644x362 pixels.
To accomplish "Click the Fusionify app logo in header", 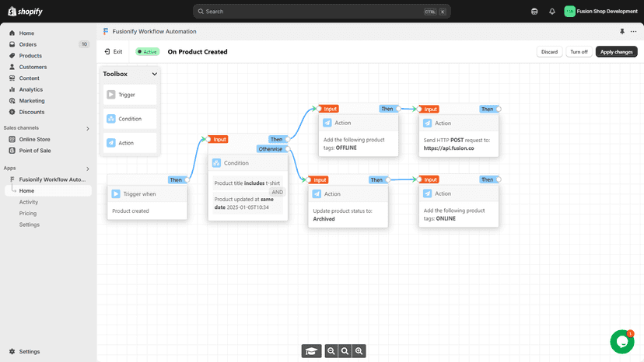I will coord(106,32).
